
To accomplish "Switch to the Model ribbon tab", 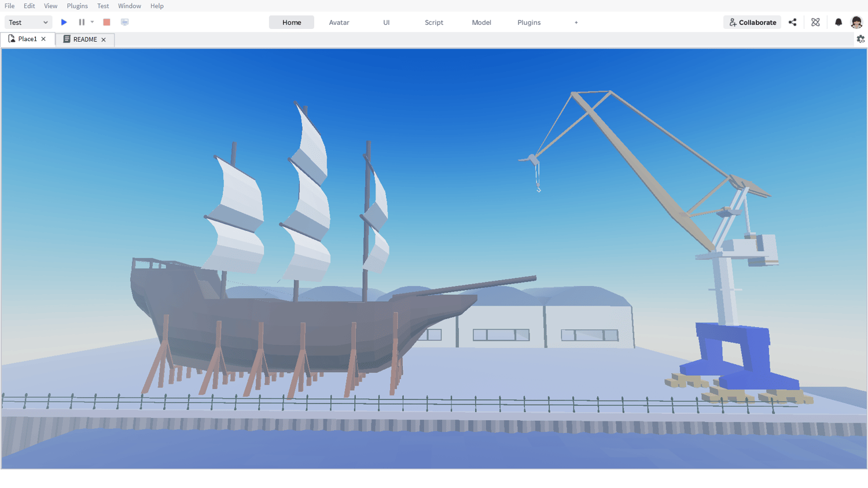I will (x=481, y=22).
